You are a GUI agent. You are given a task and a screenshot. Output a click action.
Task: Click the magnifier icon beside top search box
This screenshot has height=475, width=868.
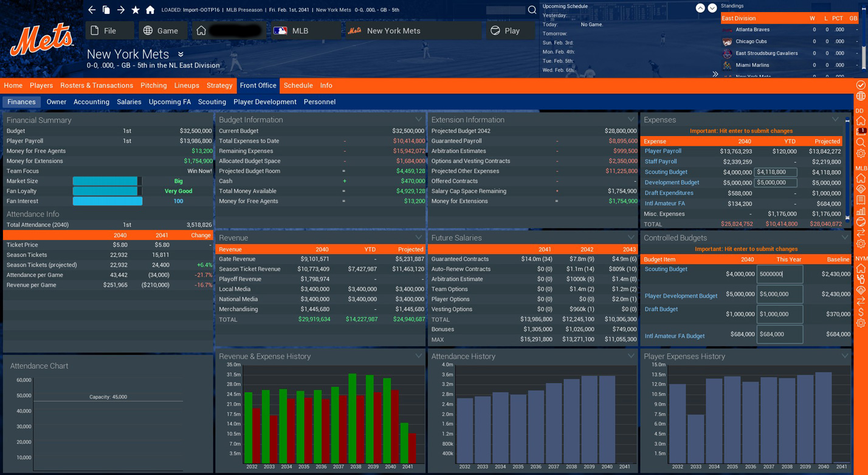tap(532, 10)
